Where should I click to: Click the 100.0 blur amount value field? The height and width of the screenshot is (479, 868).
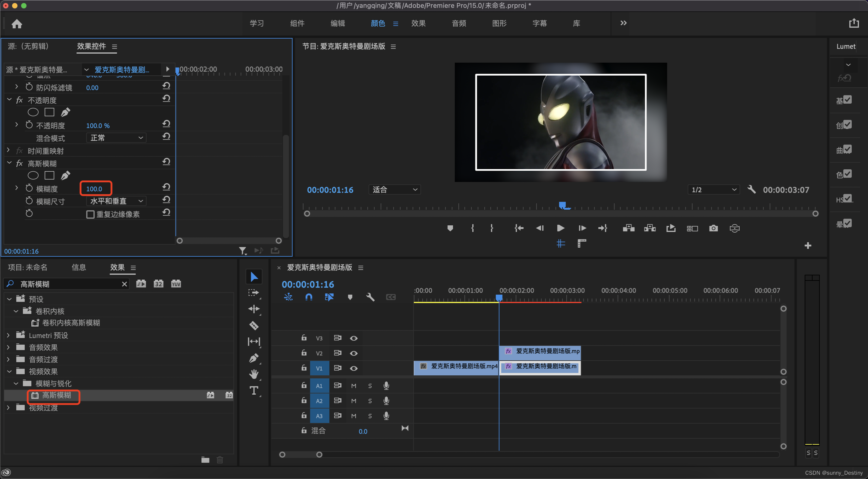click(x=94, y=189)
